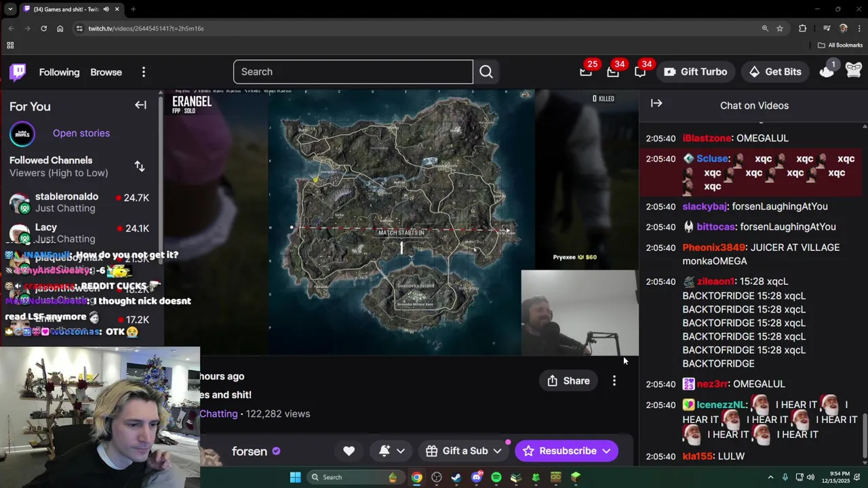Open All Bookmarks folder
This screenshot has width=868, height=488.
pos(840,45)
